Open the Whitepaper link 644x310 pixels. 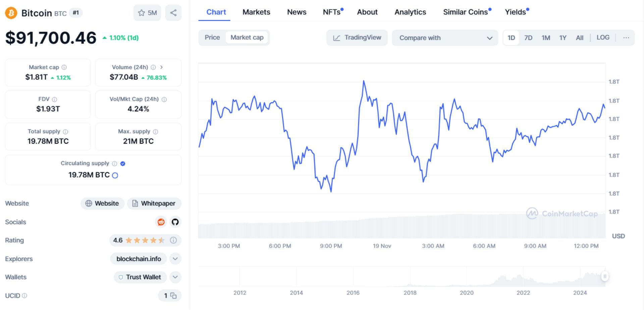click(154, 203)
